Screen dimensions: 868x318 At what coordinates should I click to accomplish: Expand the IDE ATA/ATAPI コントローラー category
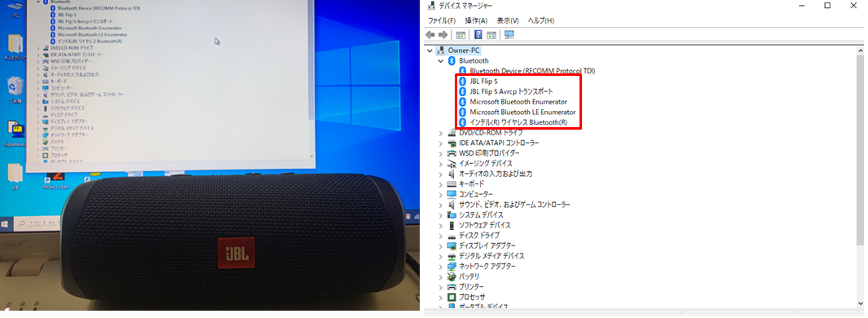click(441, 143)
